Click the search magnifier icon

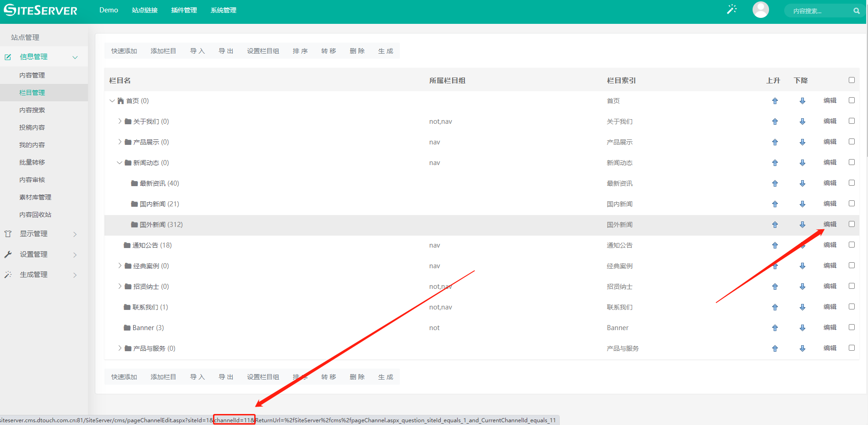[x=856, y=11]
